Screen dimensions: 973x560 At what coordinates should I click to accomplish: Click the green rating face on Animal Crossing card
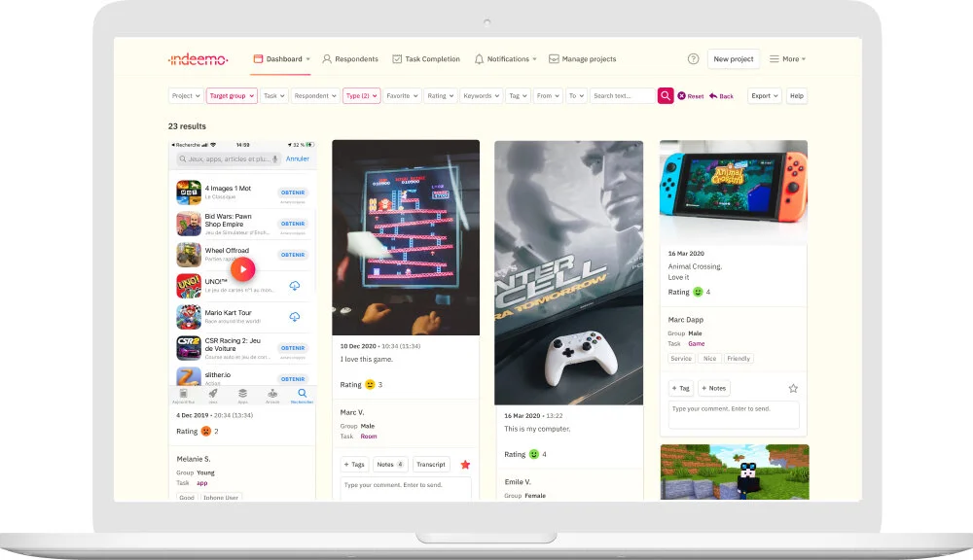(x=698, y=292)
